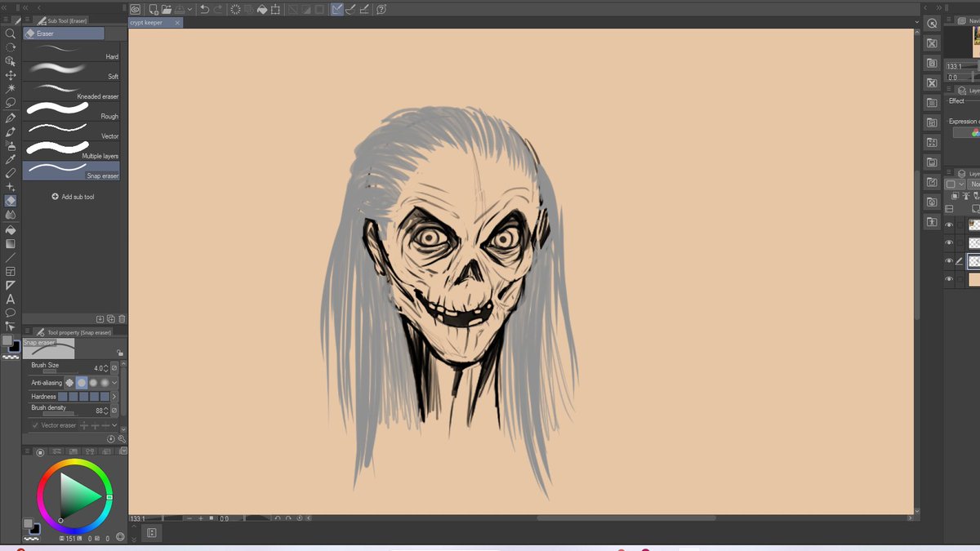The width and height of the screenshot is (980, 551).
Task: Click the Save icon in command bar
Action: (179, 9)
